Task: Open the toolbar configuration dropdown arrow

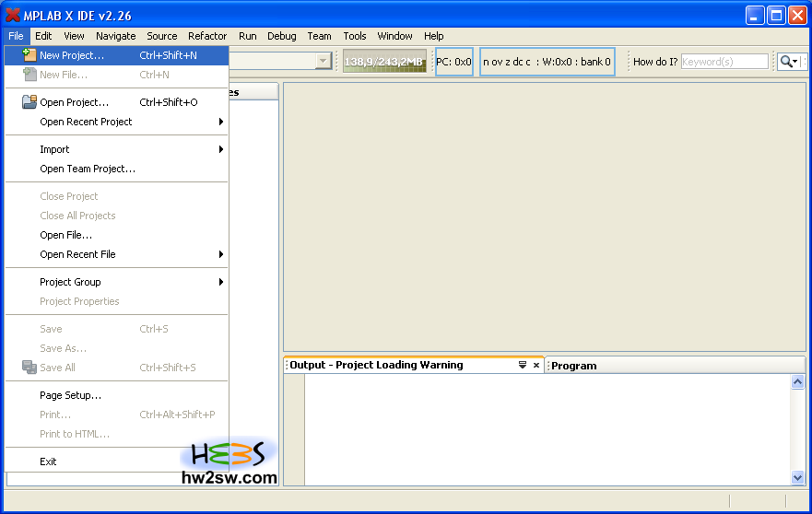Action: [x=324, y=61]
